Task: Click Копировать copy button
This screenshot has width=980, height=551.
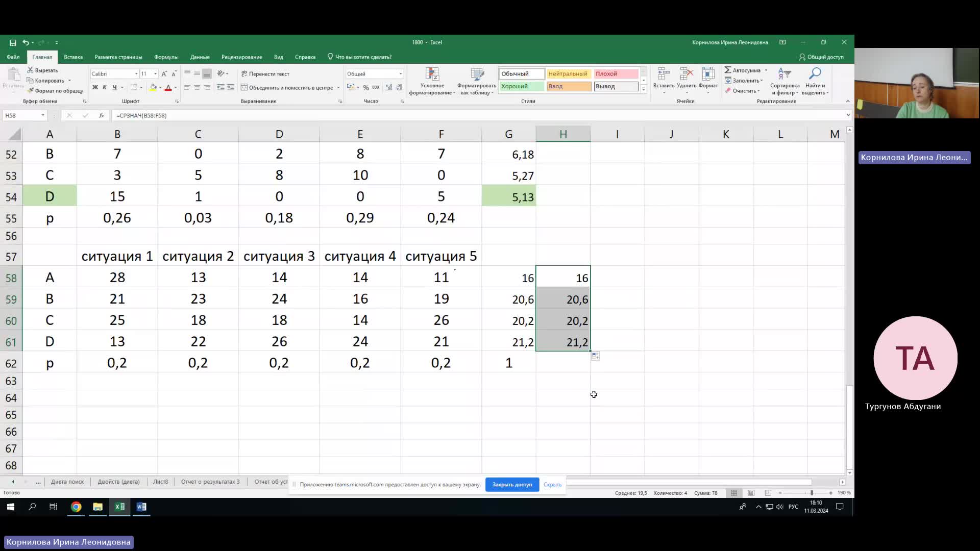Action: tap(46, 81)
